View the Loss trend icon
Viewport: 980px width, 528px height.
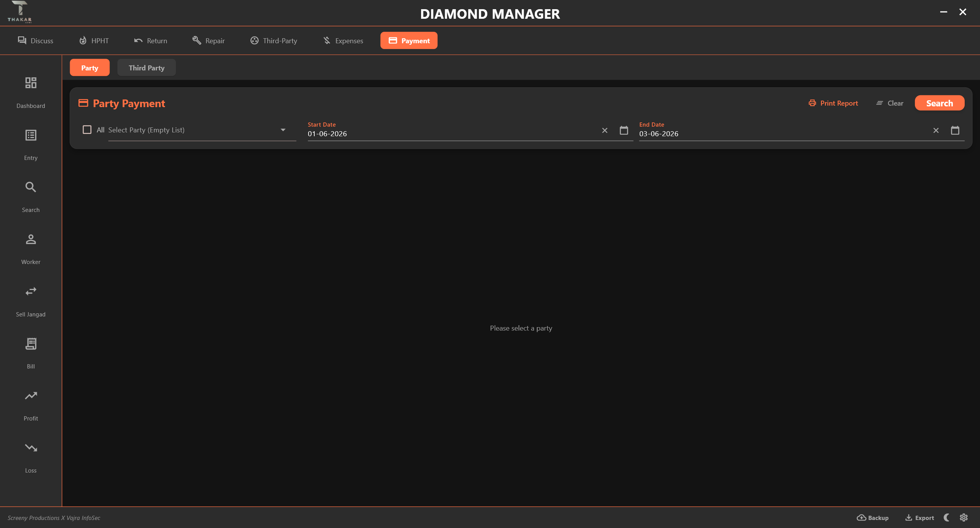(x=31, y=448)
